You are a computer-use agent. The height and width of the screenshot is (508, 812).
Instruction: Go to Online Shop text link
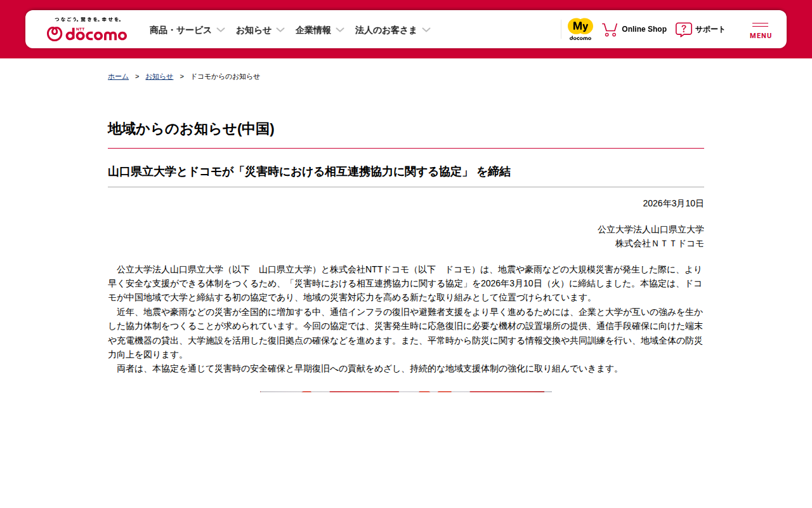coord(644,29)
